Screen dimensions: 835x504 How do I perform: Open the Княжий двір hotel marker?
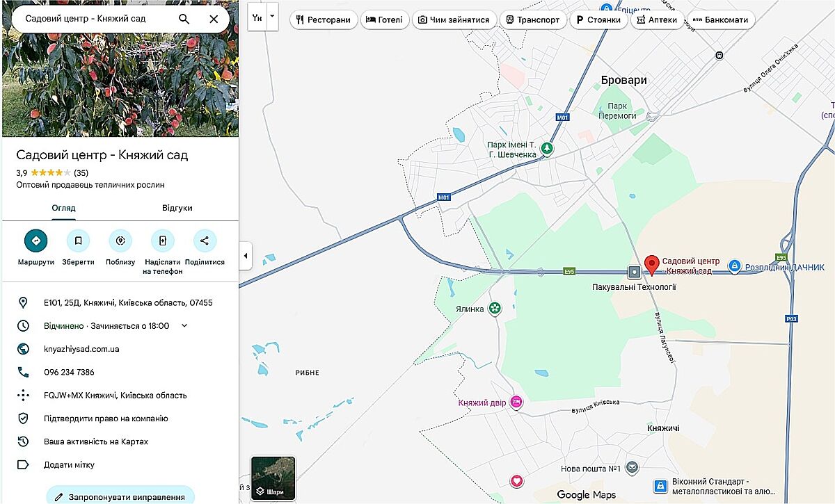[516, 402]
